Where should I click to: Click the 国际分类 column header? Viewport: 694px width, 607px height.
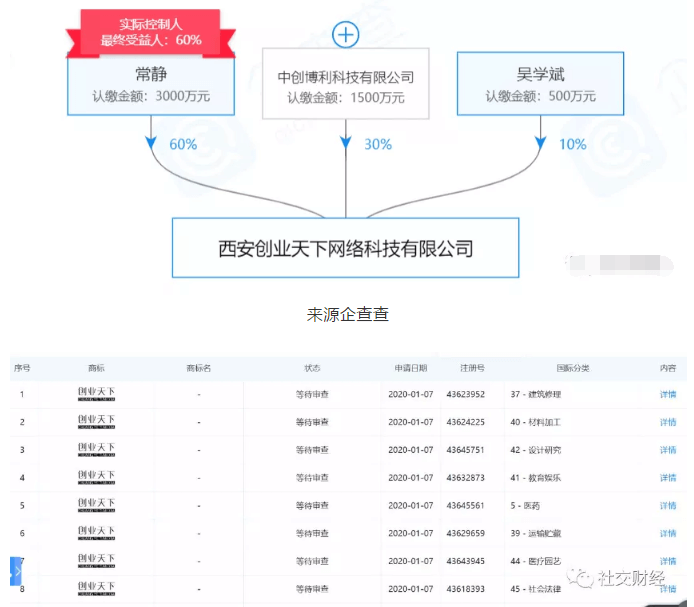click(x=572, y=368)
